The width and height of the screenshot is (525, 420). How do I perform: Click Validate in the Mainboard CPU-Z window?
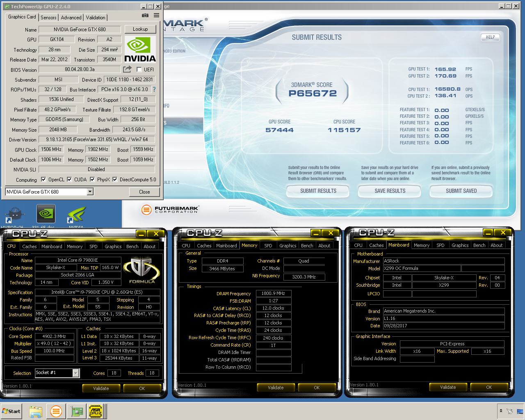click(448, 387)
